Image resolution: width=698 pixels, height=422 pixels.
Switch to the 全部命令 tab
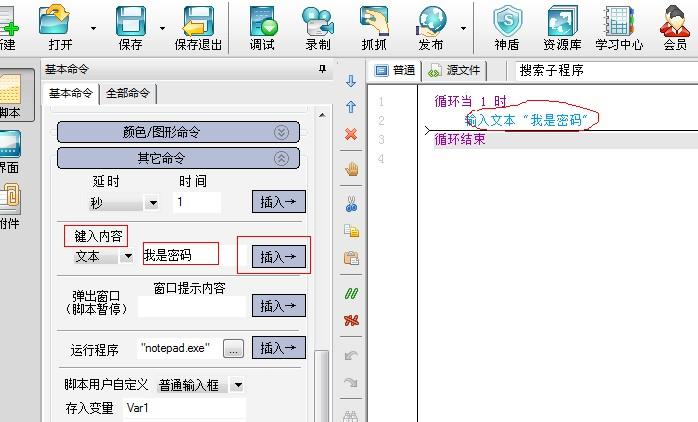tap(128, 93)
